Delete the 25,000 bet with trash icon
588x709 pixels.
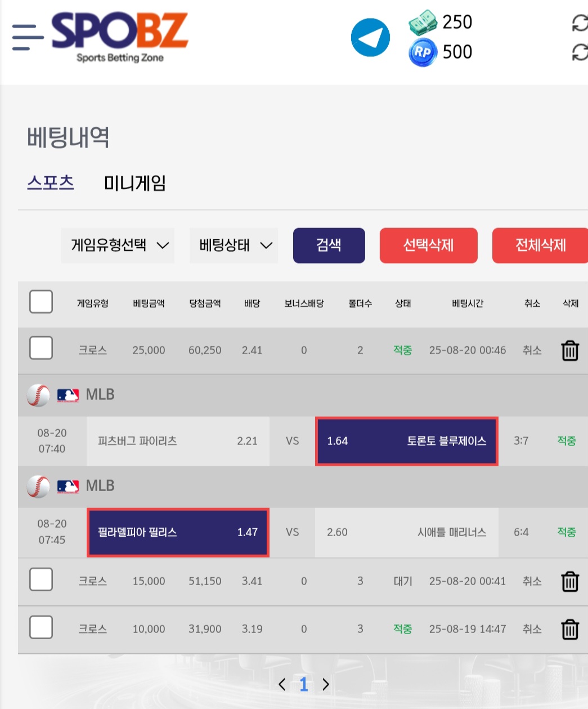click(x=570, y=350)
